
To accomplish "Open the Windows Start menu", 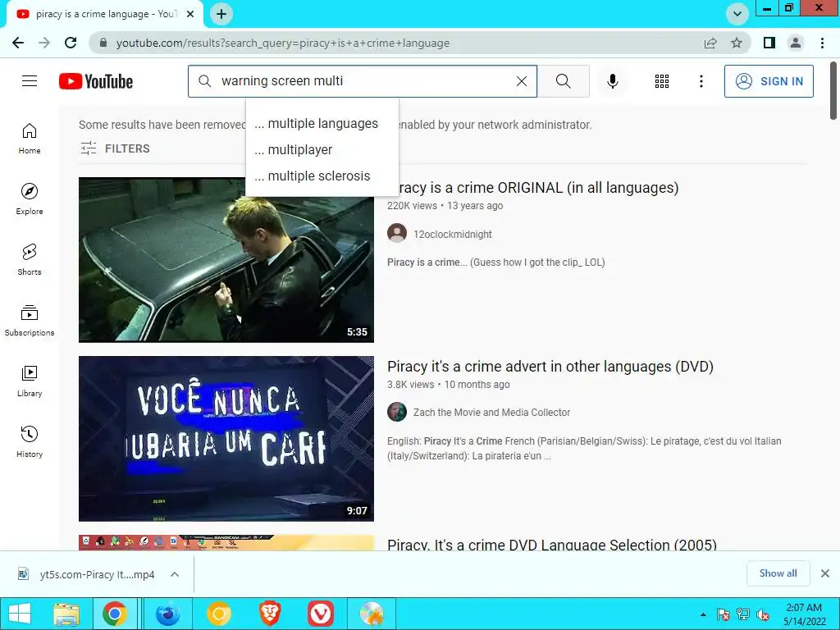I will click(x=20, y=614).
